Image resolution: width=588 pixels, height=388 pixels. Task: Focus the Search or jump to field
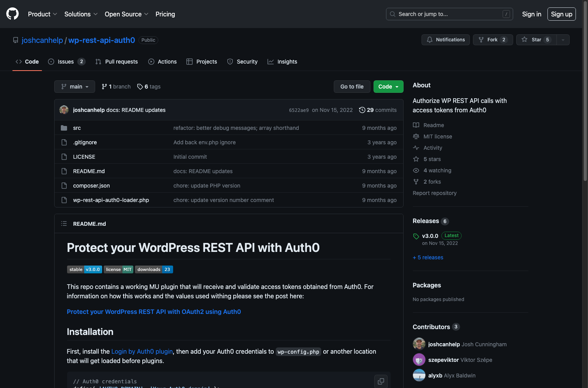[450, 14]
